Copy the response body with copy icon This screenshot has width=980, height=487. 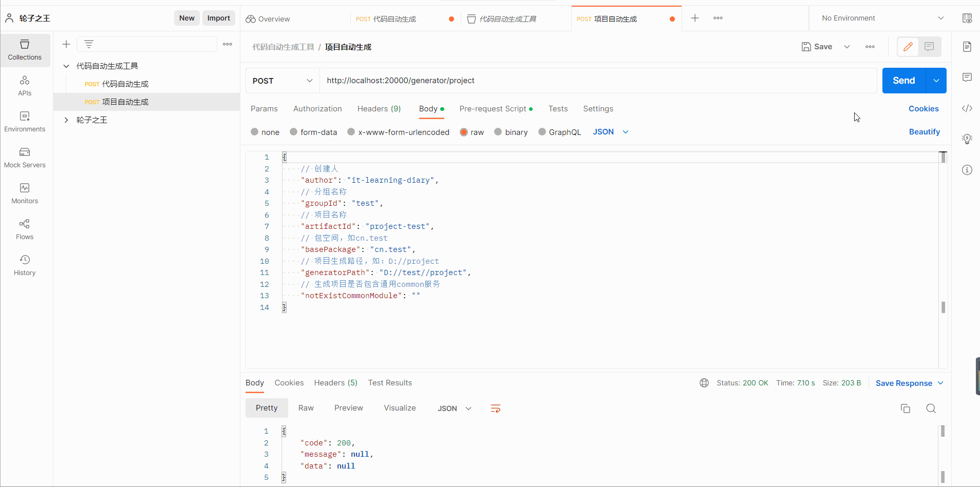[906, 408]
